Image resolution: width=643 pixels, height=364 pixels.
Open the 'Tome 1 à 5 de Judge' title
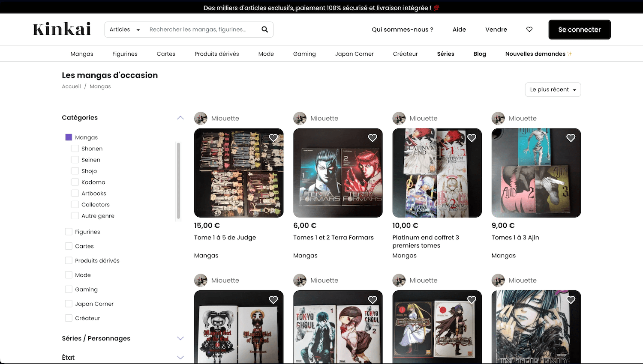click(225, 238)
